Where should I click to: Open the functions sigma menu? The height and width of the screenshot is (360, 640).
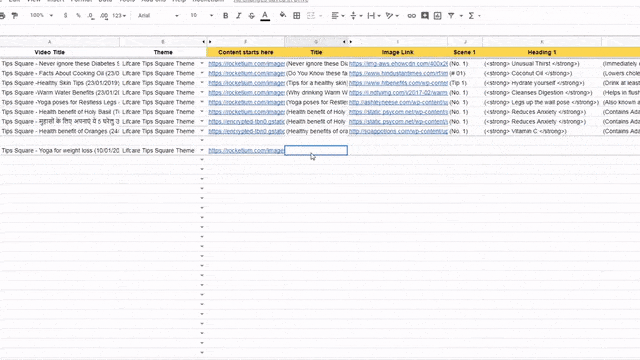(x=473, y=16)
